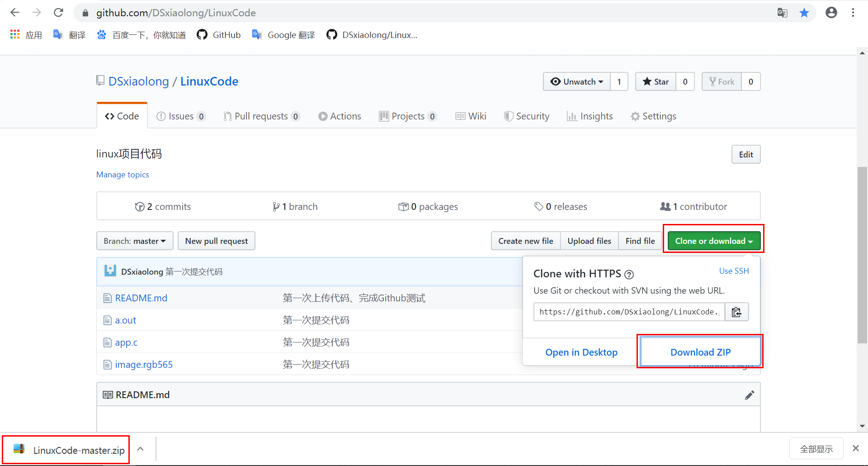
Task: Click the watchers count 1
Action: (x=619, y=81)
